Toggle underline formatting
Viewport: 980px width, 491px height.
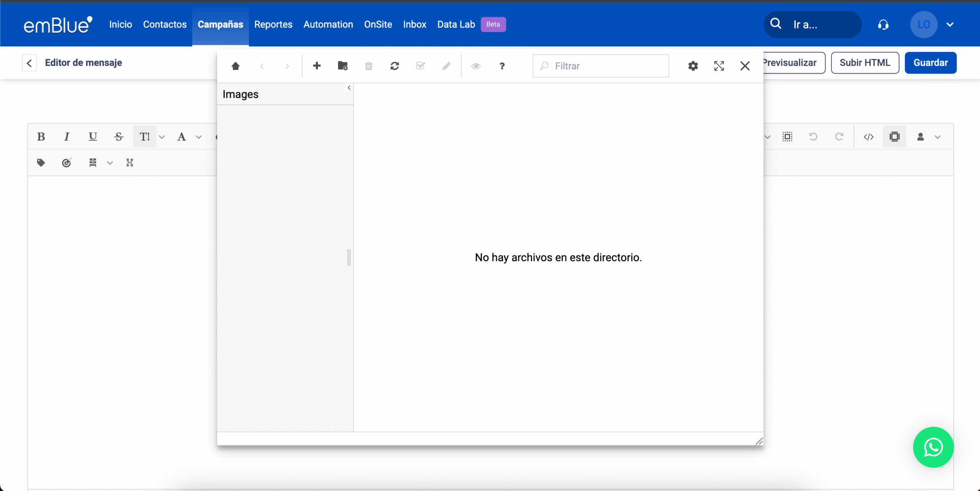click(x=93, y=137)
